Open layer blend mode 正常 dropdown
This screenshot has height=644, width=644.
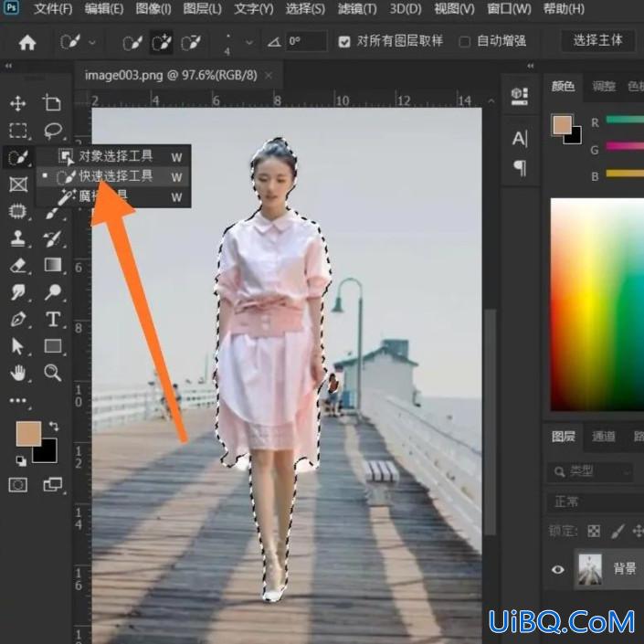pyautogui.click(x=595, y=501)
